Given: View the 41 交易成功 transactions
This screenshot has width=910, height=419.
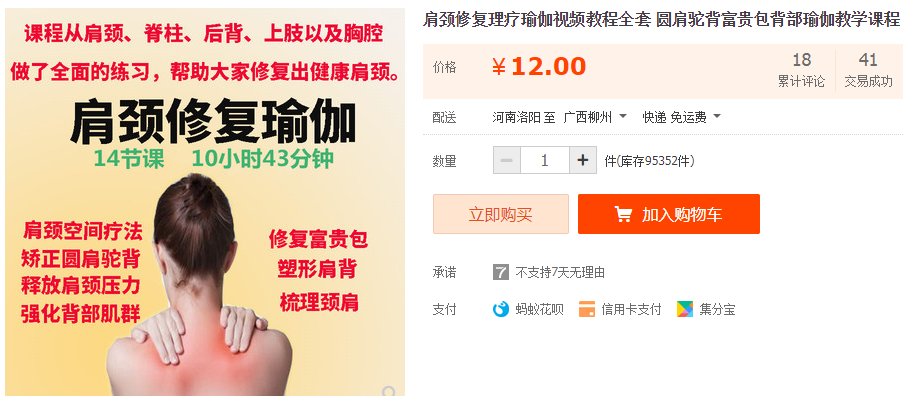Looking at the screenshot, I should pos(868,70).
